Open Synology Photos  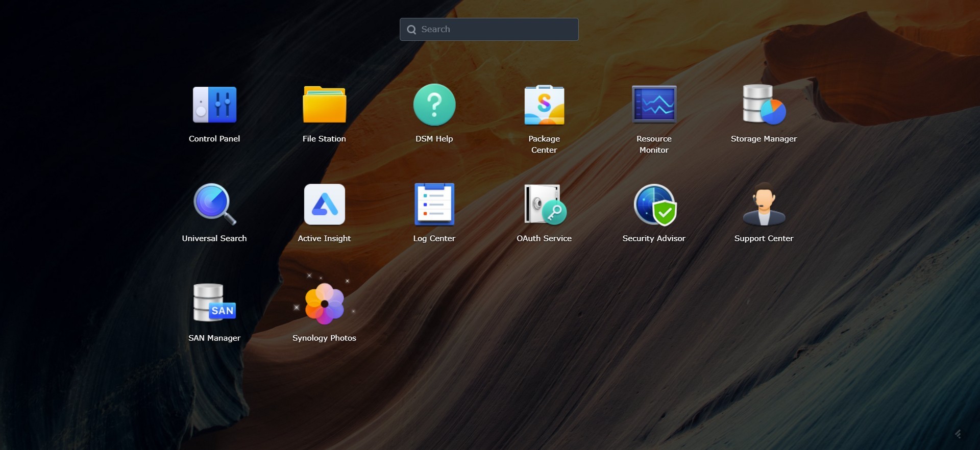[324, 303]
